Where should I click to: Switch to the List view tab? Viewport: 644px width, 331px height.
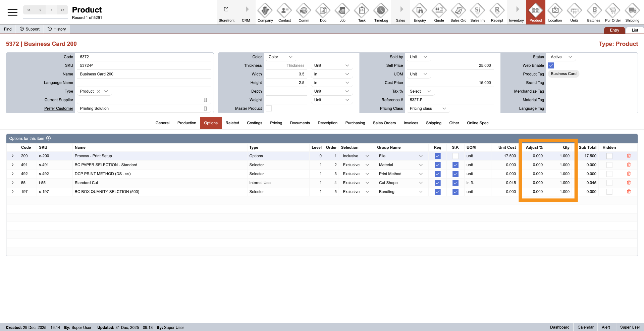pos(635,30)
